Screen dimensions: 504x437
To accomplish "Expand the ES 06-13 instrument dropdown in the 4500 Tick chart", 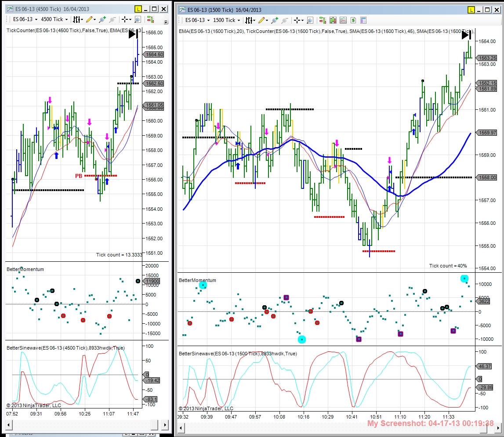I will (x=25, y=19).
